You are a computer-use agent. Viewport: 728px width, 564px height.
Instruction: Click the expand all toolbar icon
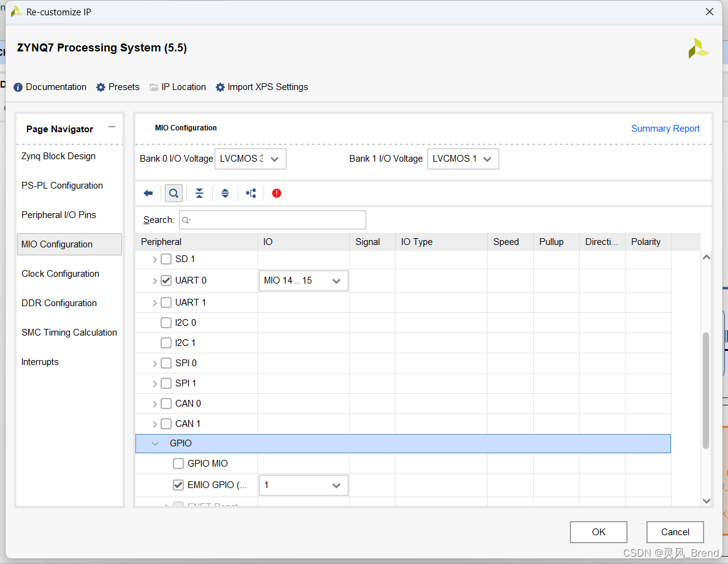[225, 194]
